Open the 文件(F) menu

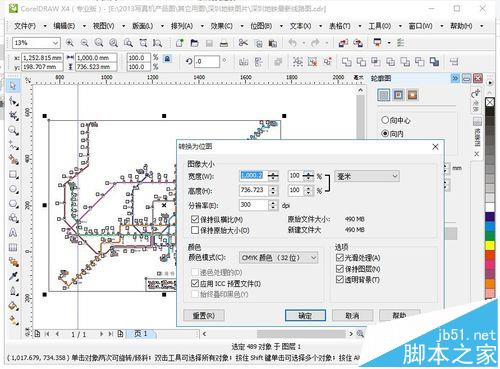tap(25, 26)
